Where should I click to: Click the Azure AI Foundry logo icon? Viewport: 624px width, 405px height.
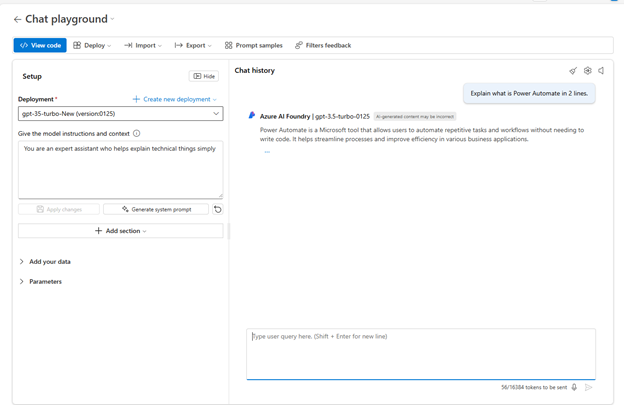[252, 115]
